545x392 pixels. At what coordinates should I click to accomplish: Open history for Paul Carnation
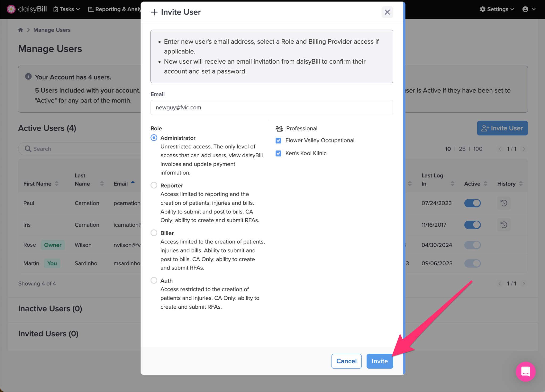coord(503,203)
